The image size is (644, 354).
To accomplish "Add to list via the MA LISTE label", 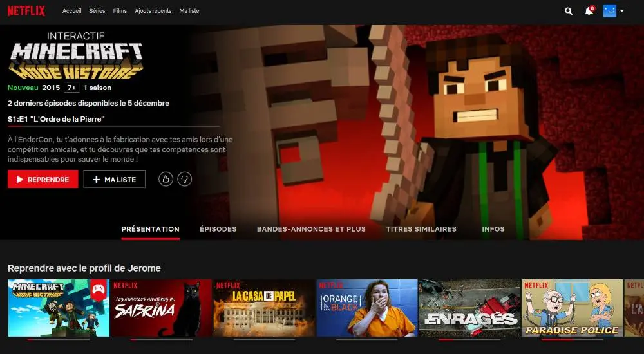I will point(120,180).
